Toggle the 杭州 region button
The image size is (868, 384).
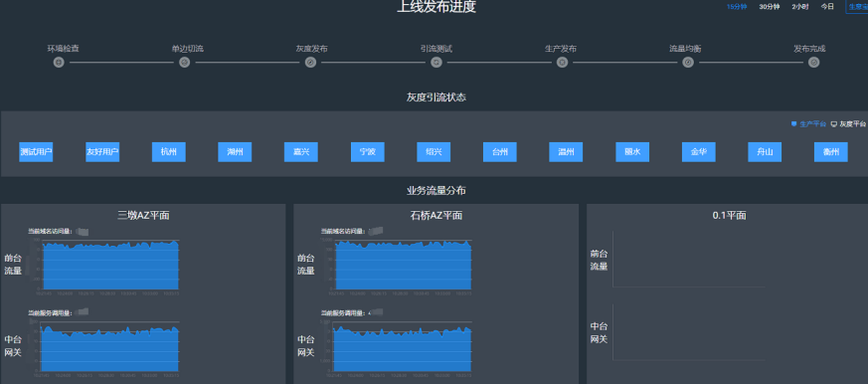coord(169,152)
